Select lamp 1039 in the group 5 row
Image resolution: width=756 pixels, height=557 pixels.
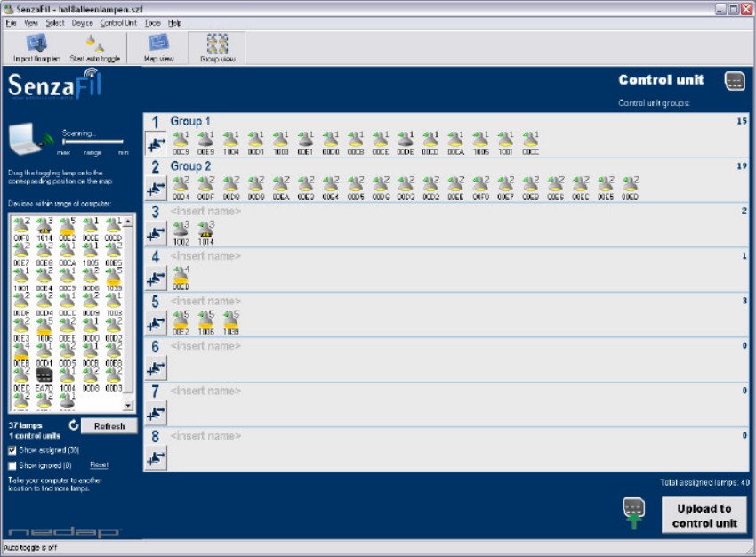pos(231,323)
